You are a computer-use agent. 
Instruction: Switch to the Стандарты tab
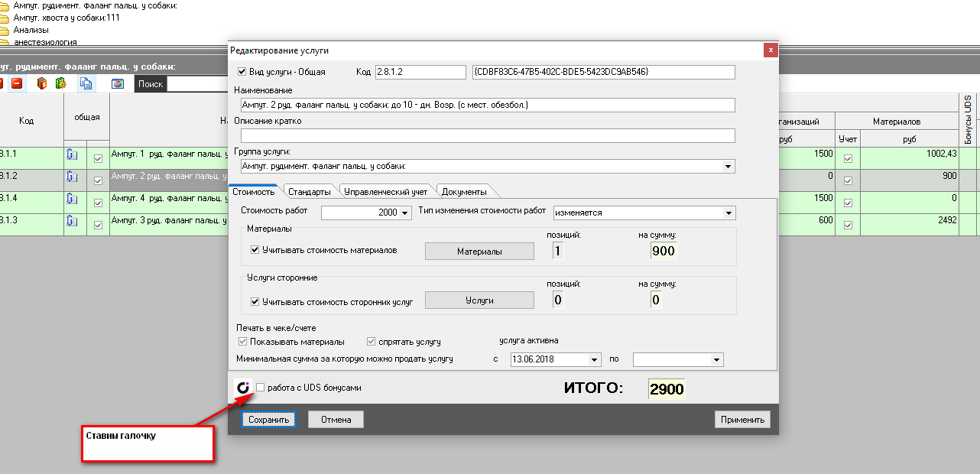(x=309, y=191)
